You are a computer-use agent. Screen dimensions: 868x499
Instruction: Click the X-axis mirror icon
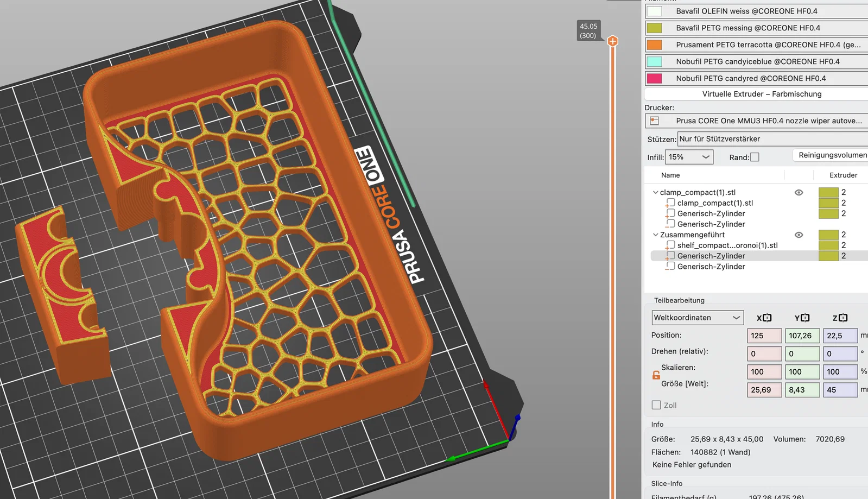coord(767,318)
